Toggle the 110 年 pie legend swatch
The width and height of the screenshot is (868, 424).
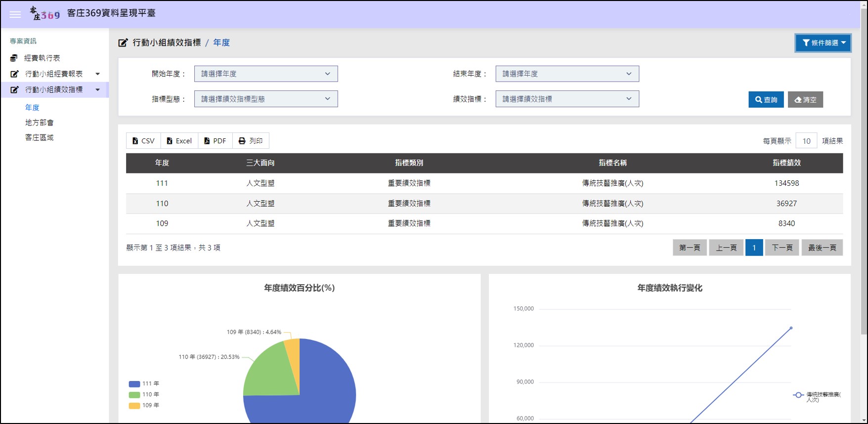click(x=134, y=395)
